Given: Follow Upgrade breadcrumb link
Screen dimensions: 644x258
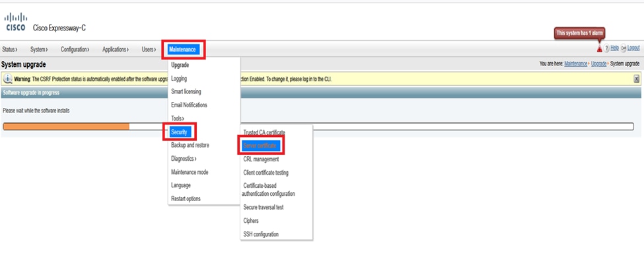Looking at the screenshot, I should click(x=598, y=64).
